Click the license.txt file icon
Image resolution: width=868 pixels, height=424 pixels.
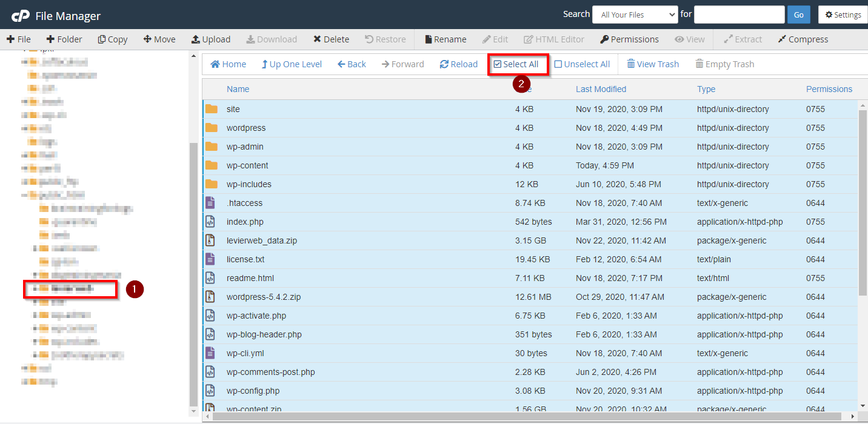coord(210,259)
